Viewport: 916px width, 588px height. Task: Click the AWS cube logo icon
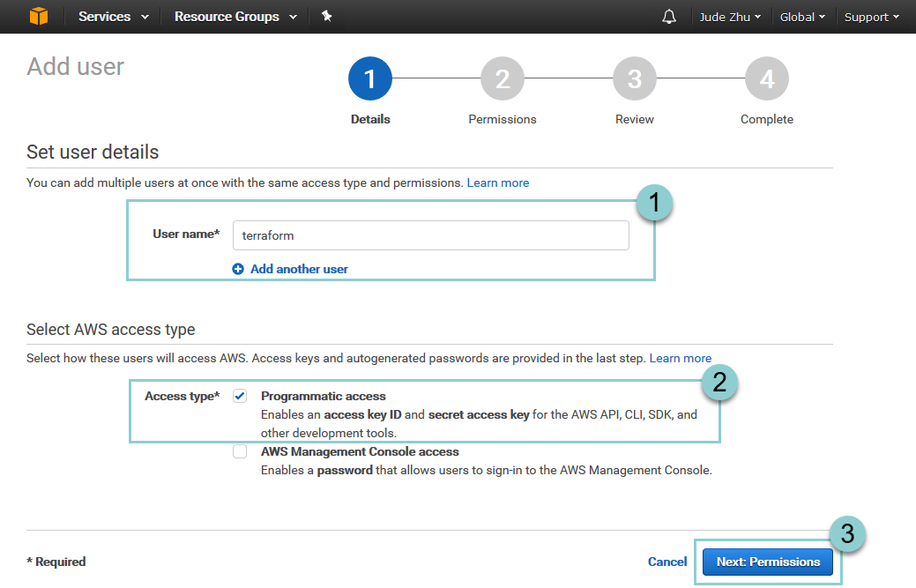pos(39,17)
